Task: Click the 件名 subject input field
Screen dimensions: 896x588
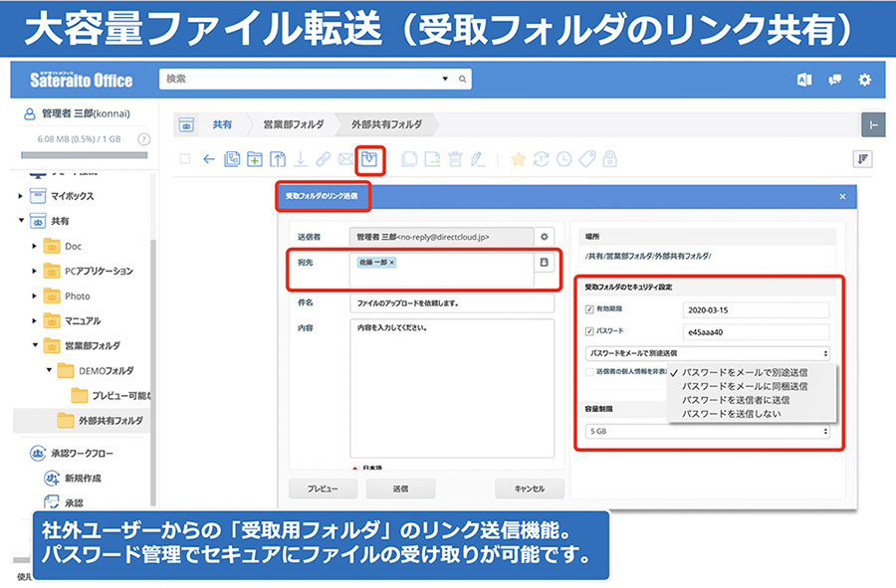Action: [x=451, y=302]
